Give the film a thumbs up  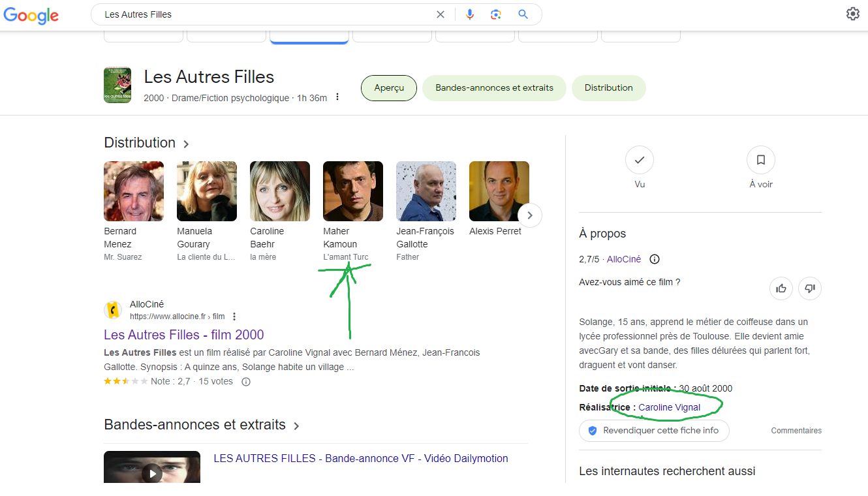(x=781, y=288)
